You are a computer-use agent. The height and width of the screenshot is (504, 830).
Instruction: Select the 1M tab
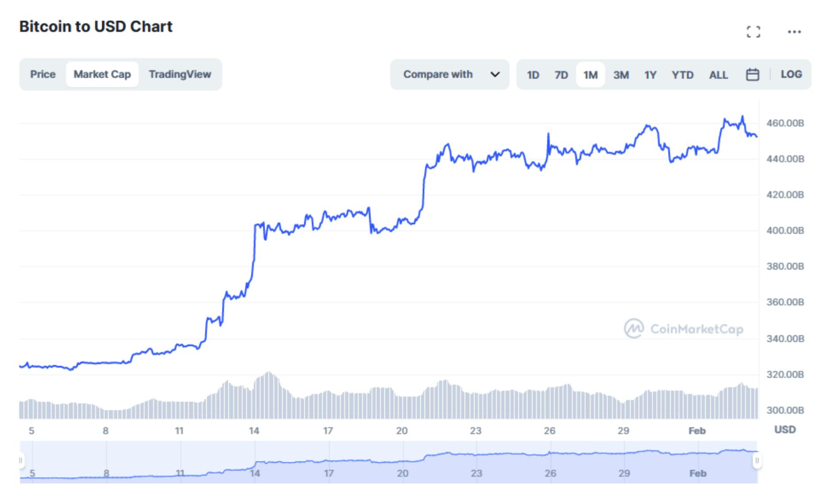[591, 74]
